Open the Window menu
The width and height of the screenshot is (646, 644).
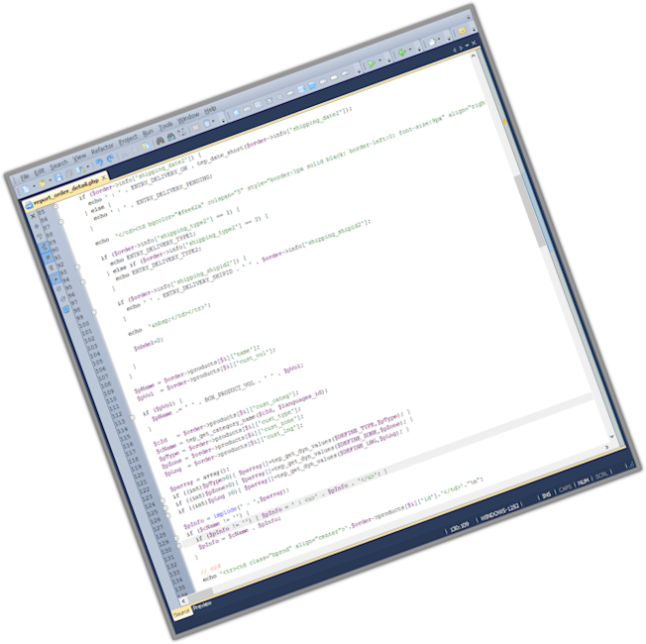[x=188, y=117]
